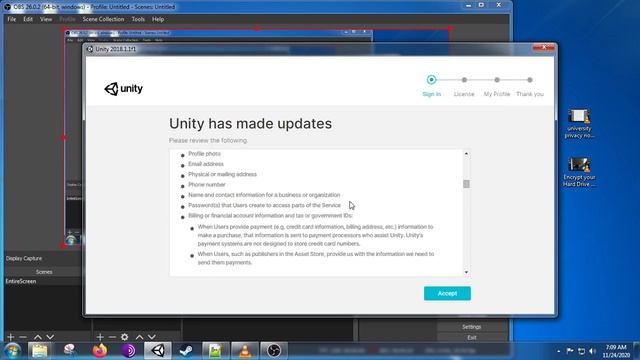This screenshot has height=360, width=640.
Task: Move source down arrow right of the gear
Action: click(x=151, y=337)
